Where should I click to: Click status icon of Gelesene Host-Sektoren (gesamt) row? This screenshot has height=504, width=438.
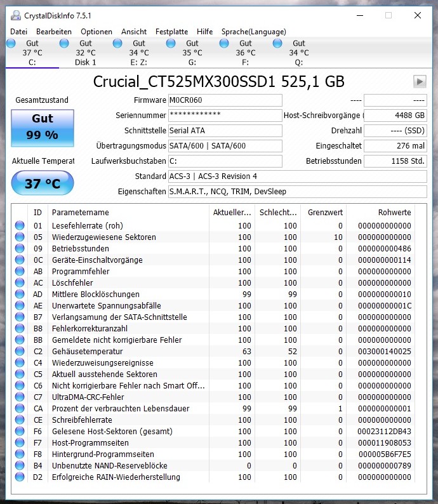point(20,431)
